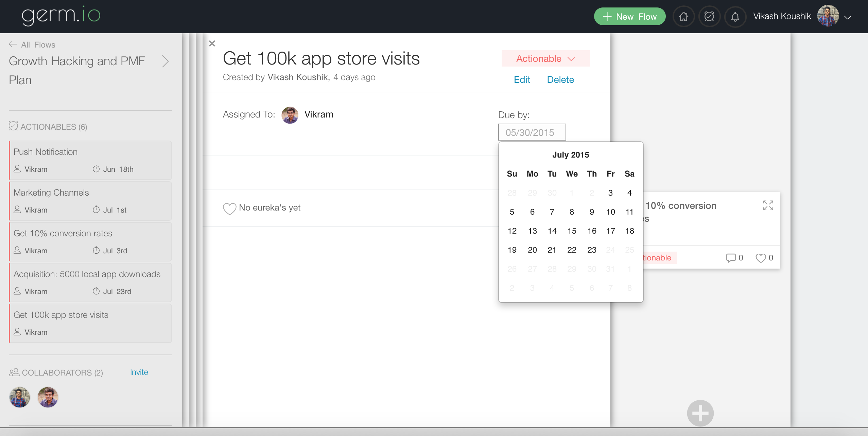Open the Actionable status dropdown

(x=545, y=59)
